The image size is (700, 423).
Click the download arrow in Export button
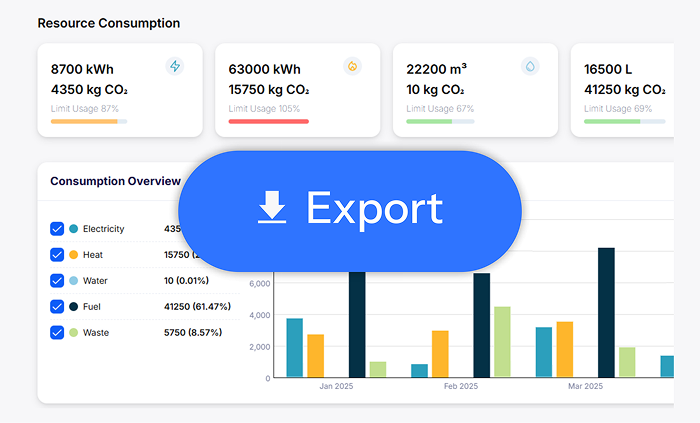tap(272, 207)
